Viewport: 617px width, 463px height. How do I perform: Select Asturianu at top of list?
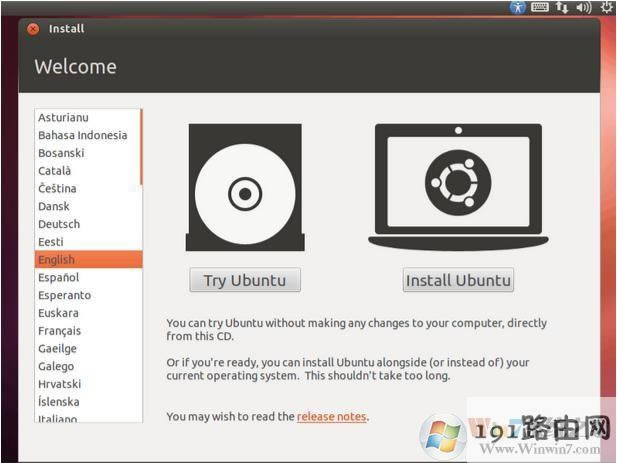point(63,117)
